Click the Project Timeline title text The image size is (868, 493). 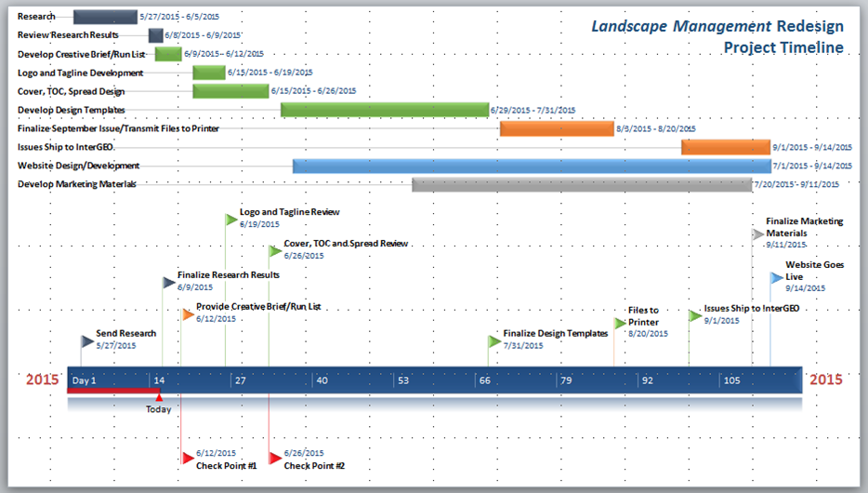783,47
